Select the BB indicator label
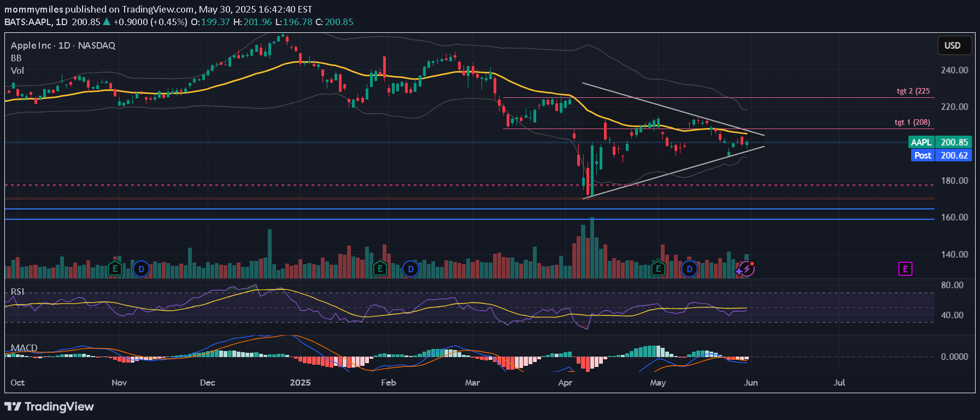The height and width of the screenshot is (420, 980). [x=16, y=58]
